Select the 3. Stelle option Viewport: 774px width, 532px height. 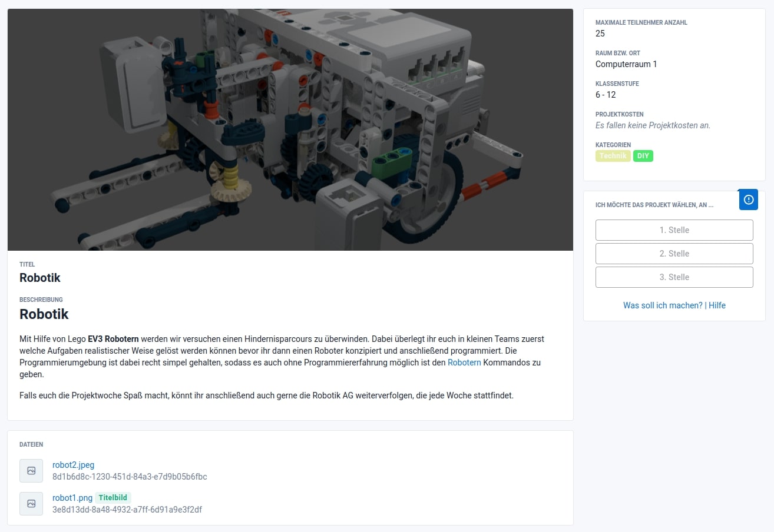pos(674,277)
